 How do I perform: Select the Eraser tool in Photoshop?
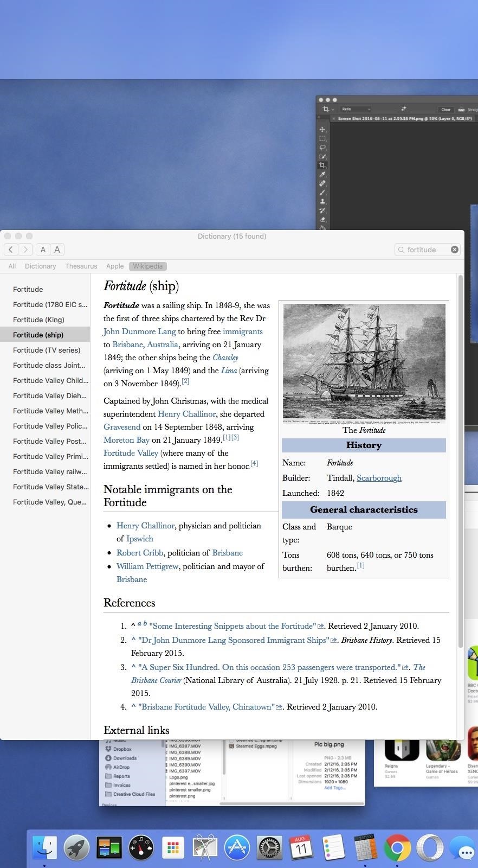pos(322,220)
